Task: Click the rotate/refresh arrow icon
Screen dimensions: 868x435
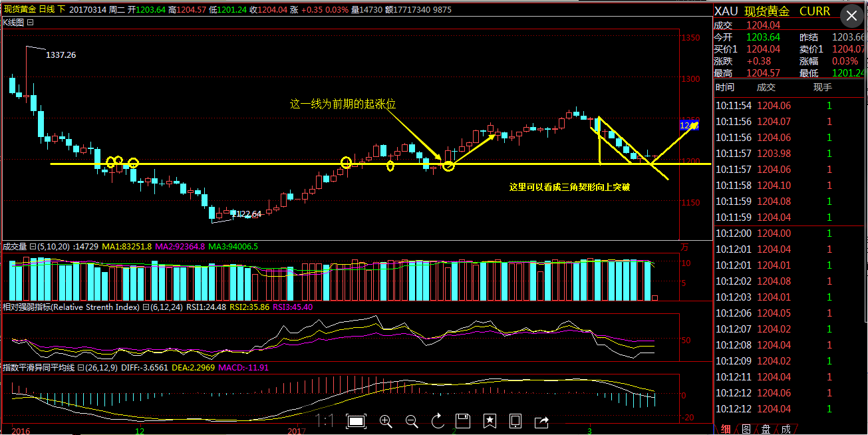Action: 438,421
